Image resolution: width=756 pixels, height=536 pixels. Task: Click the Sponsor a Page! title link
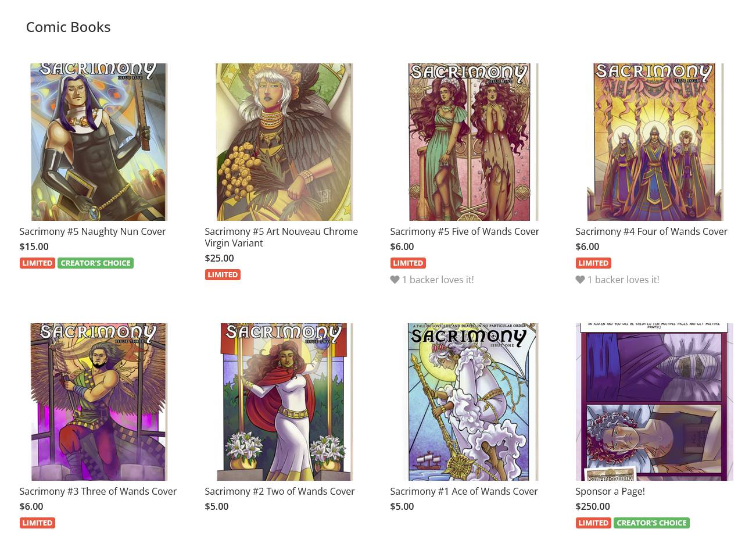point(610,491)
